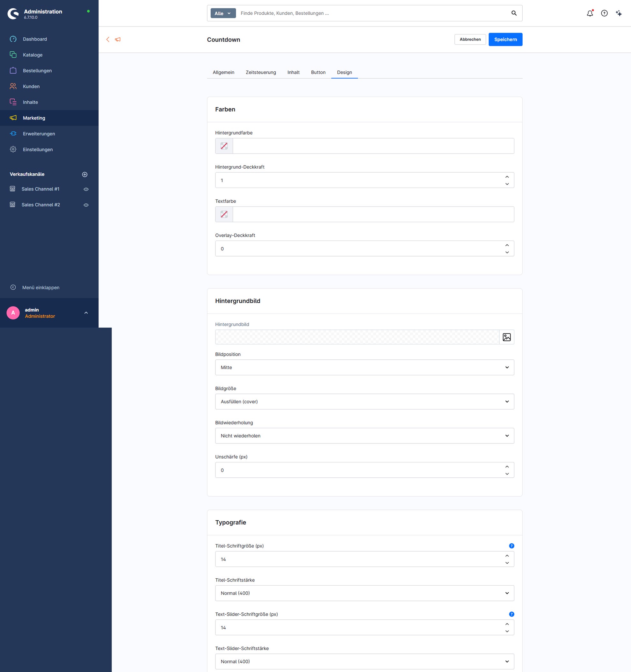Click the Menü einklappen label

pos(40,288)
